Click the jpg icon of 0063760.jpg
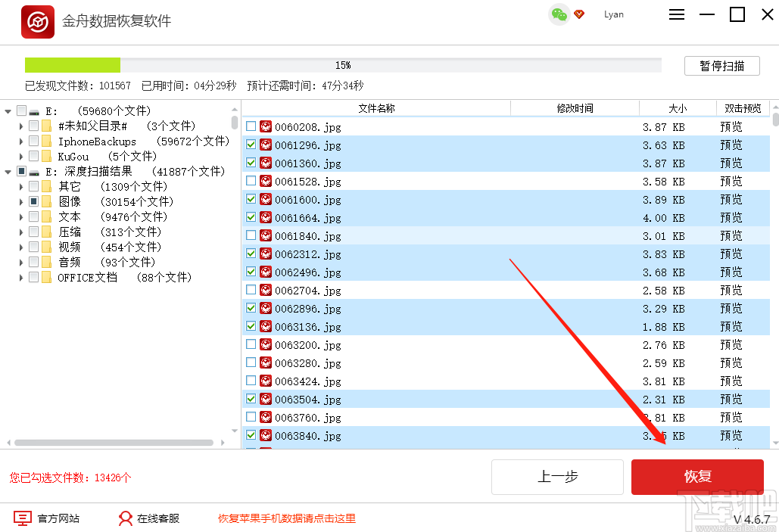The height and width of the screenshot is (532, 779). [x=266, y=417]
